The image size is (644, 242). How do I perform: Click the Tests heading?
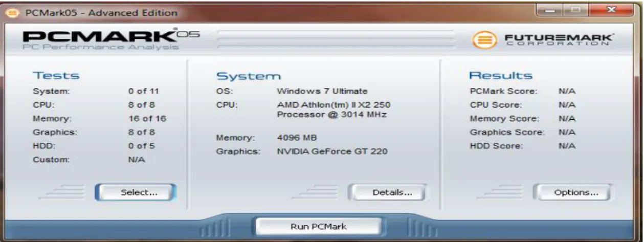[56, 76]
